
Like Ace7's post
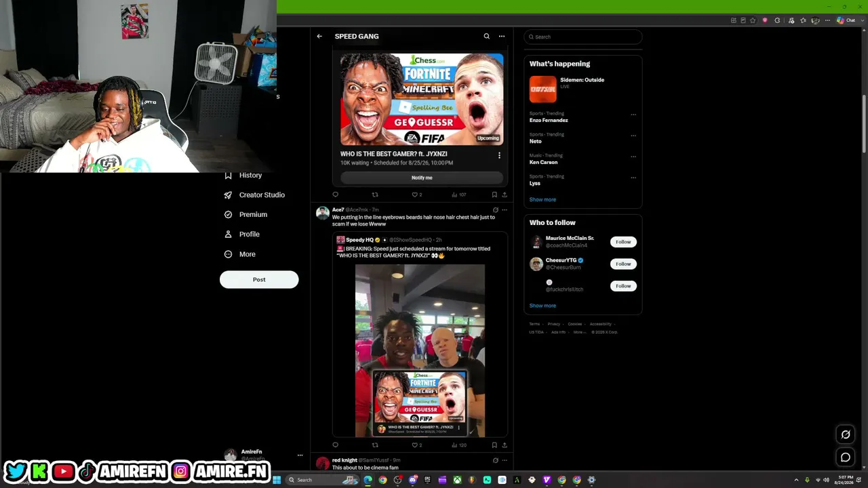[415, 445]
